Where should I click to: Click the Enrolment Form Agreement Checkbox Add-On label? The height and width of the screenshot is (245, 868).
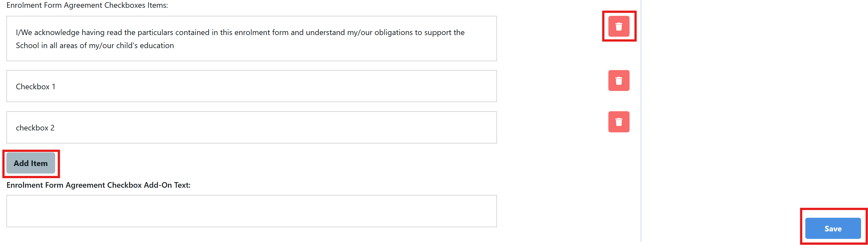click(99, 185)
